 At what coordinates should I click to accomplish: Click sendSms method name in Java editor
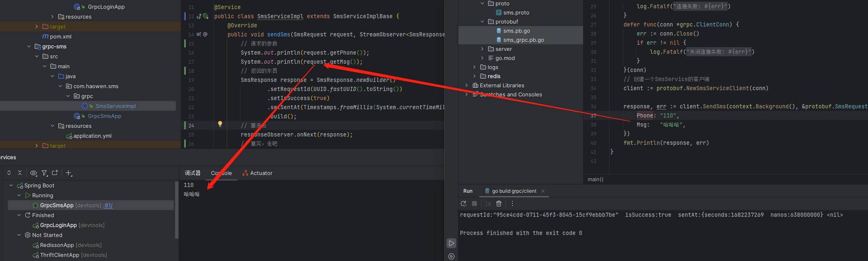(278, 34)
